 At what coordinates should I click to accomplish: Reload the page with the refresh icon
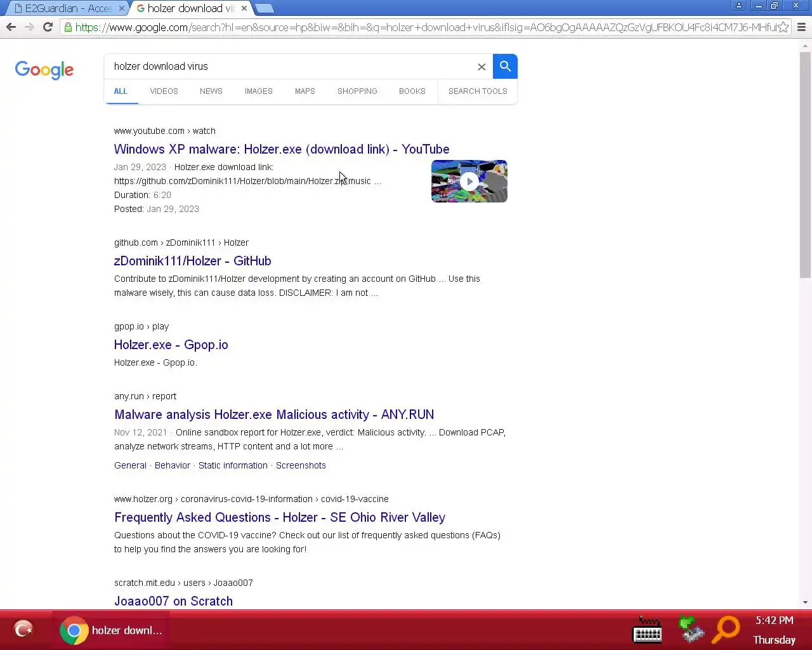pyautogui.click(x=48, y=27)
